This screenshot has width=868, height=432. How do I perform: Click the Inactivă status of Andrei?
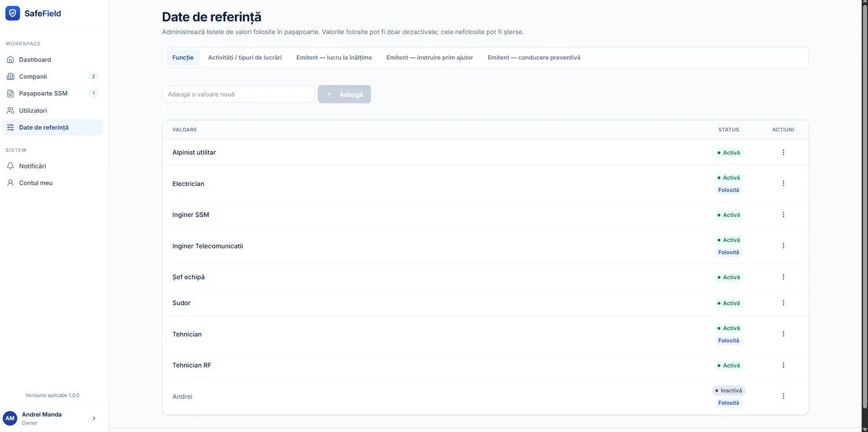(x=729, y=391)
